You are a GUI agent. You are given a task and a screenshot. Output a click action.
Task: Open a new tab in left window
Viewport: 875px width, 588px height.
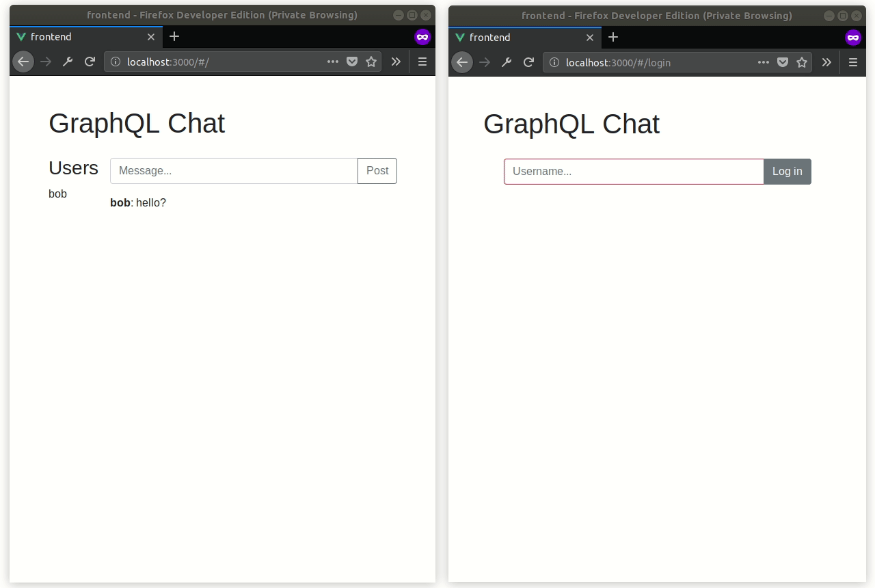[x=174, y=36]
